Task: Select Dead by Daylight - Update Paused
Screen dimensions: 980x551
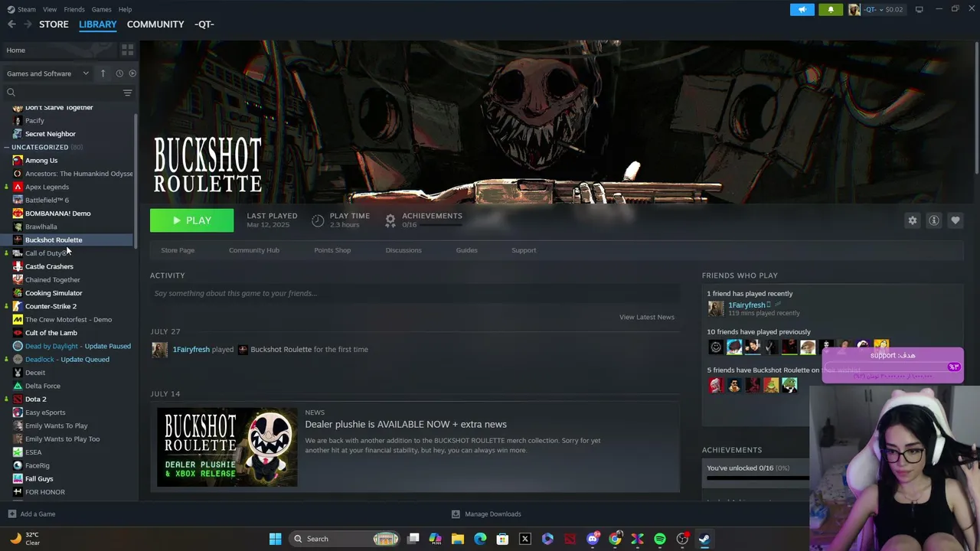Action: point(77,346)
